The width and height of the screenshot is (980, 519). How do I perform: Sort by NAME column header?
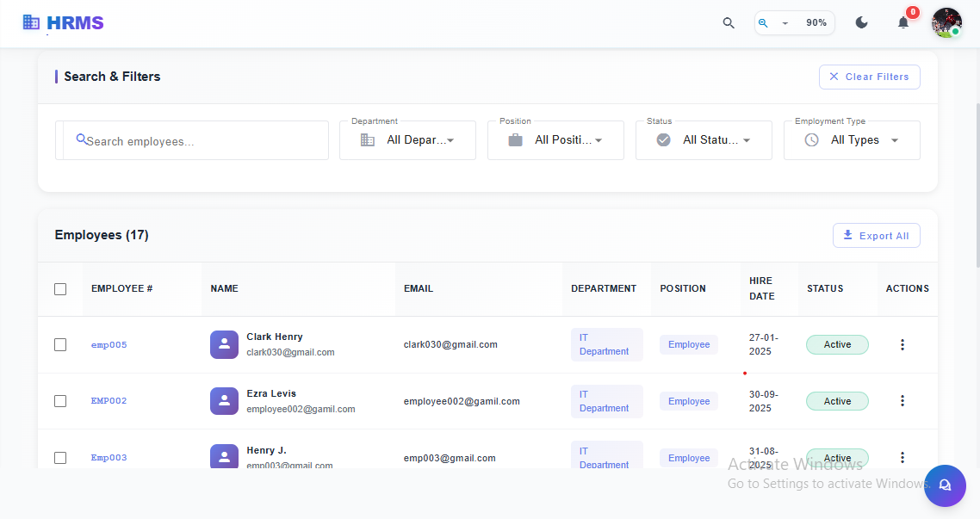pyautogui.click(x=225, y=288)
